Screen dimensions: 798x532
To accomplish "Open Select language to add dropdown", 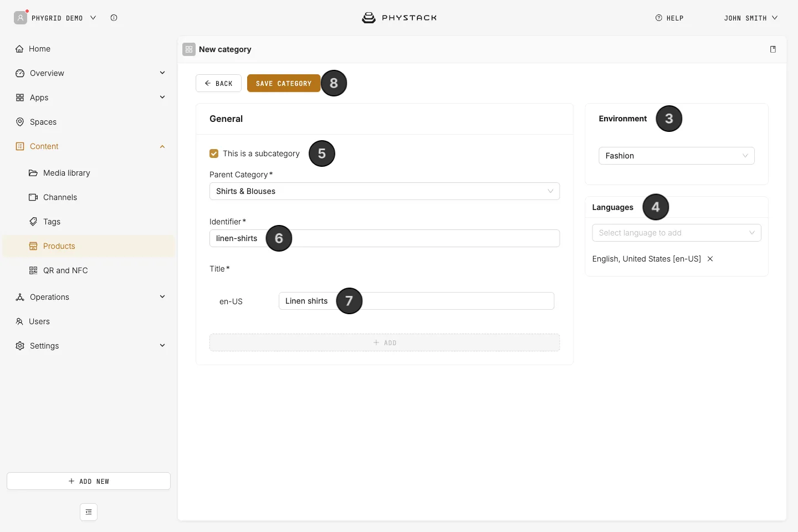I will click(x=677, y=233).
